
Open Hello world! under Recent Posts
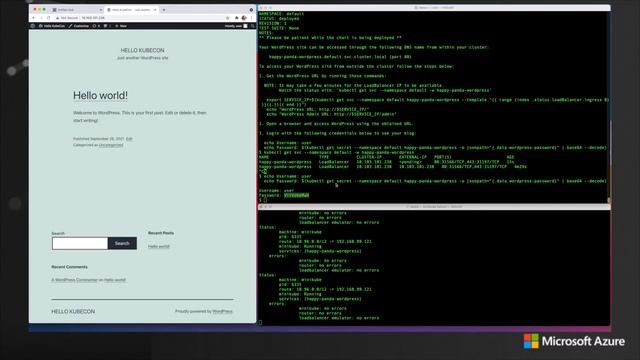click(x=159, y=247)
